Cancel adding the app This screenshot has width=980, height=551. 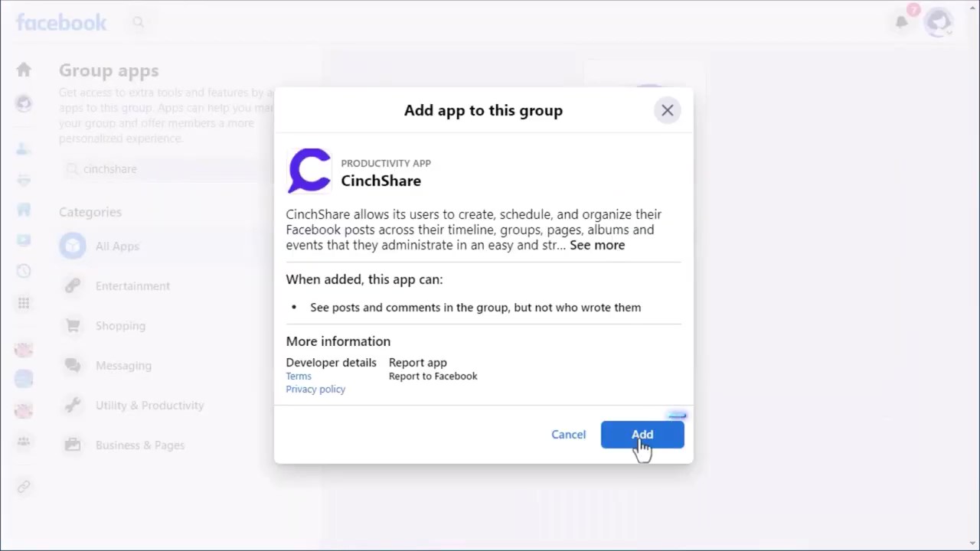tap(568, 435)
